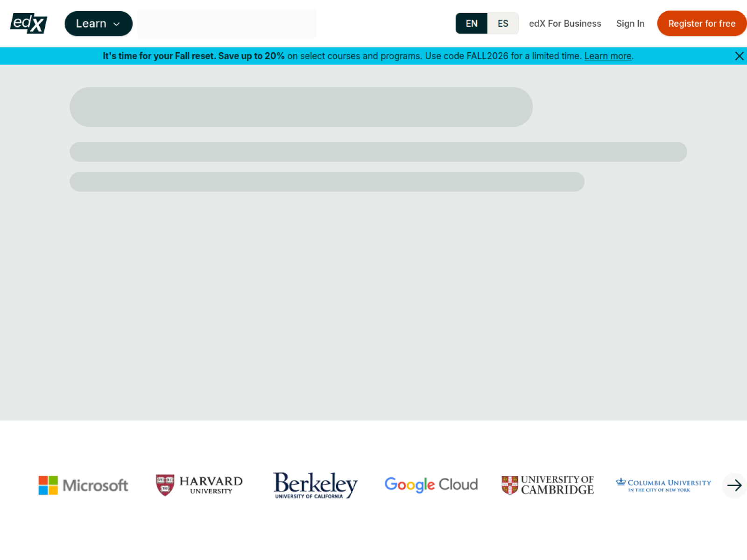Screen dimensions: 747x560
Task: Click the Google Cloud logo
Action: [x=431, y=485]
